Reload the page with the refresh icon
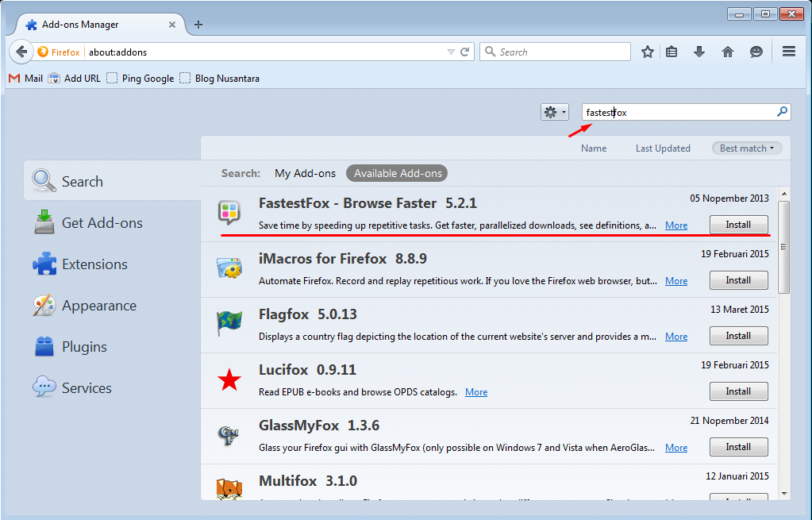Screen dimensions: 812x520 coord(465,52)
